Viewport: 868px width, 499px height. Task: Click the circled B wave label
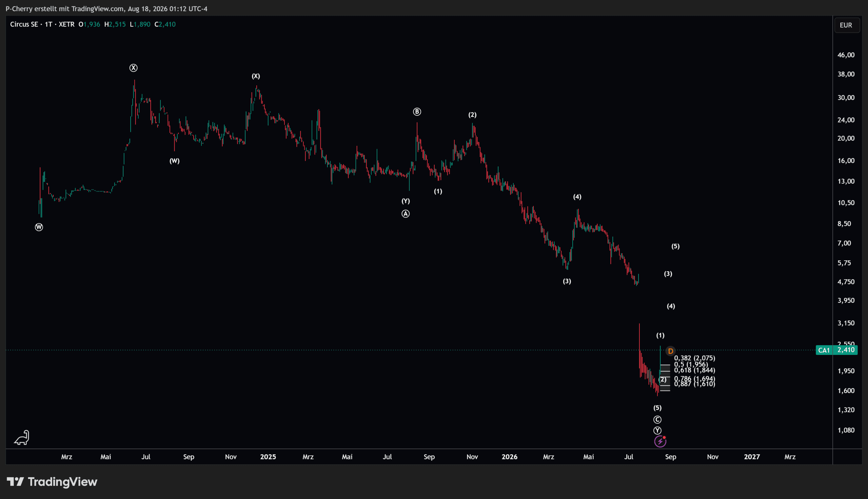coord(417,112)
